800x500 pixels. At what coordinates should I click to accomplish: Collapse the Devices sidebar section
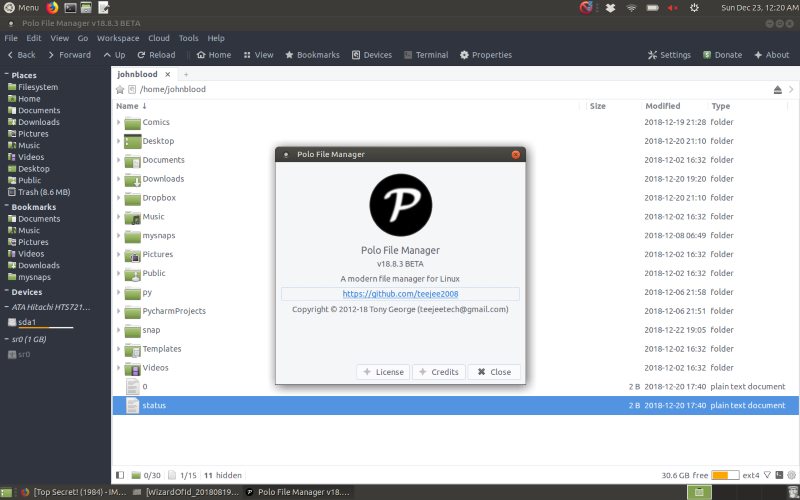(7, 291)
